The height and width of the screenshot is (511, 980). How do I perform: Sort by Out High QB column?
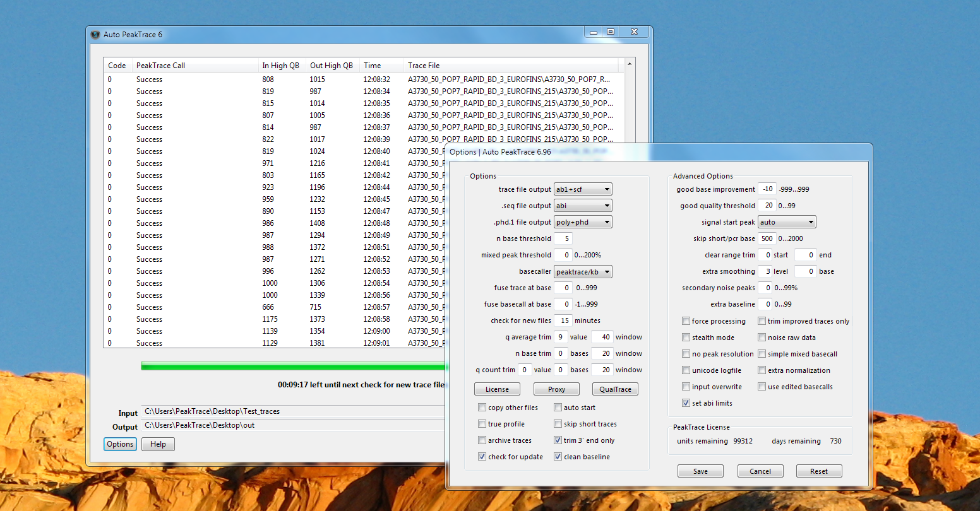coord(332,66)
